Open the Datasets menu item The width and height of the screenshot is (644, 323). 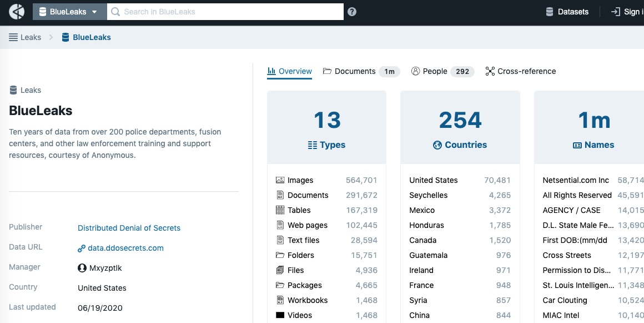coord(567,12)
